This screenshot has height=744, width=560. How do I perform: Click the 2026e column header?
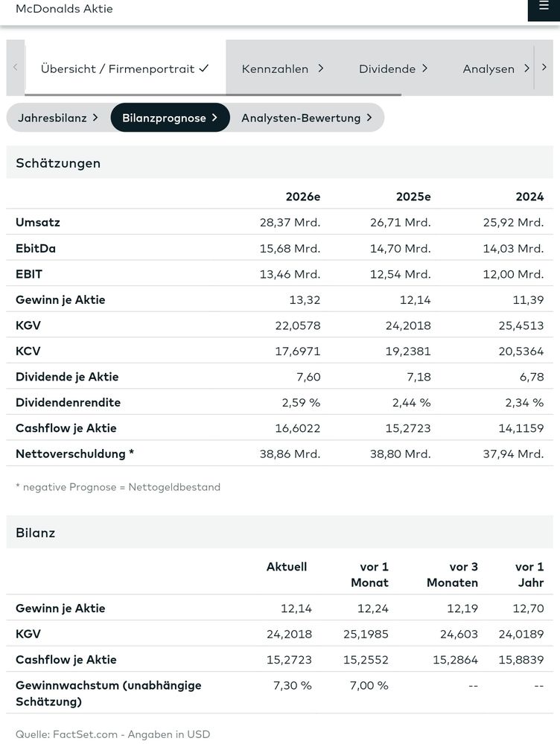pos(303,197)
